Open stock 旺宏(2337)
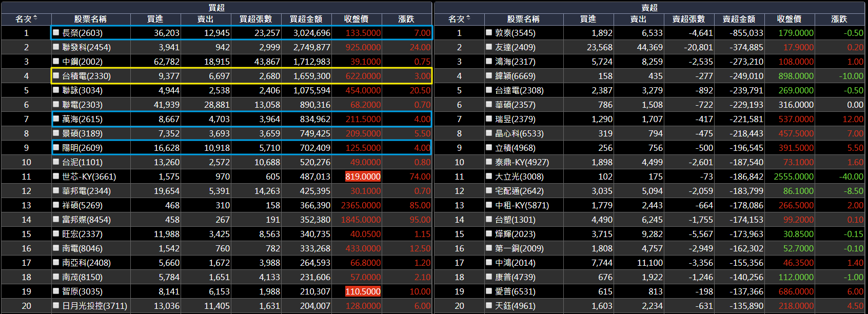This screenshot has height=314, width=868. point(82,234)
